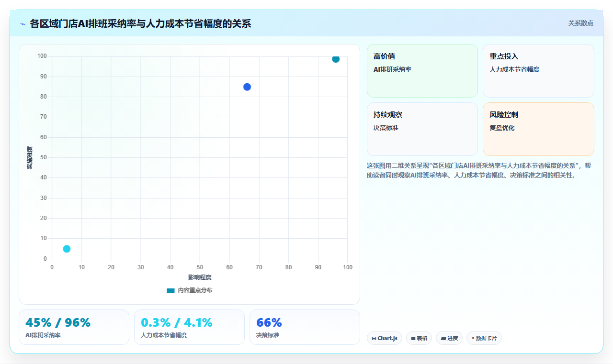Toggle the 内容重点分布 legend item
This screenshot has width=613, height=364.
tap(189, 290)
